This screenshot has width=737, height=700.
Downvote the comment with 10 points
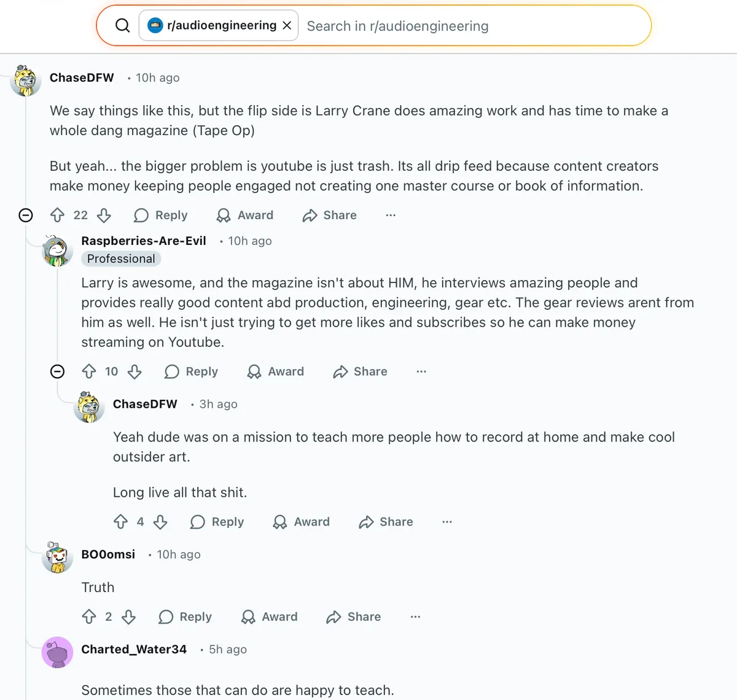click(x=135, y=371)
